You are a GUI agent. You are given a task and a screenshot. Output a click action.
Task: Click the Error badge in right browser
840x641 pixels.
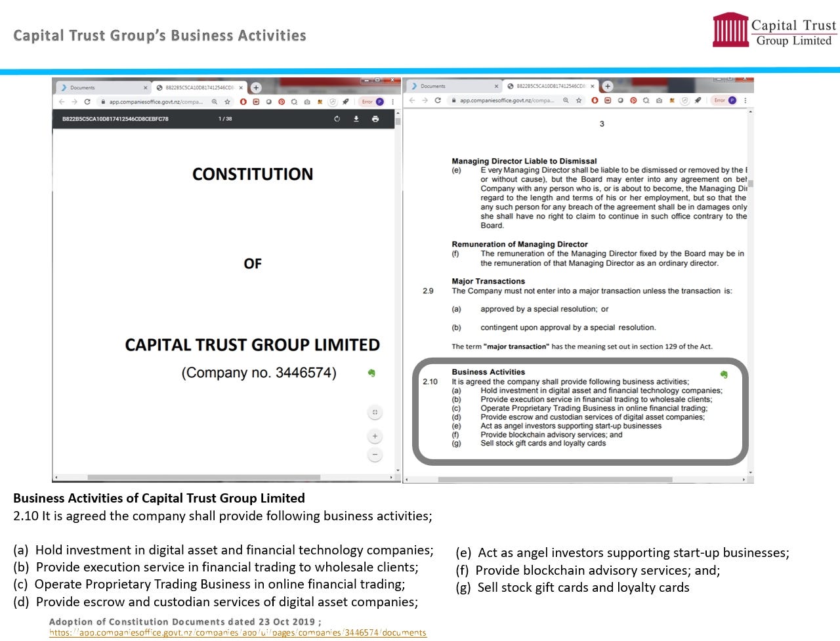(x=720, y=100)
